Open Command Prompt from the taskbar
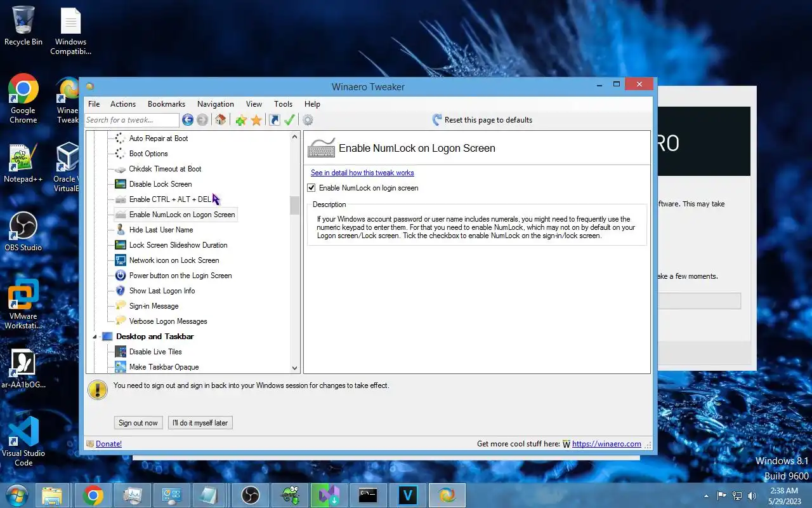 pyautogui.click(x=368, y=495)
